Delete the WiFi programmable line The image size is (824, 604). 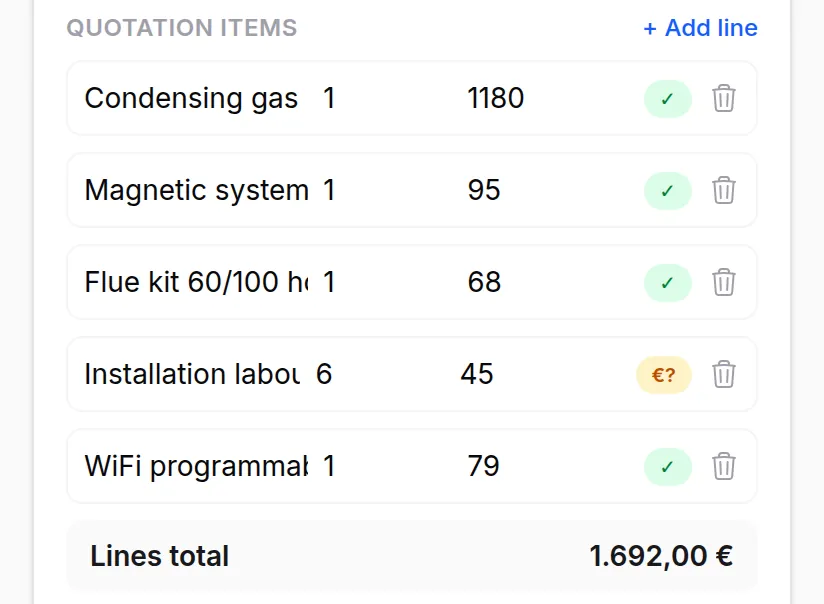click(724, 466)
